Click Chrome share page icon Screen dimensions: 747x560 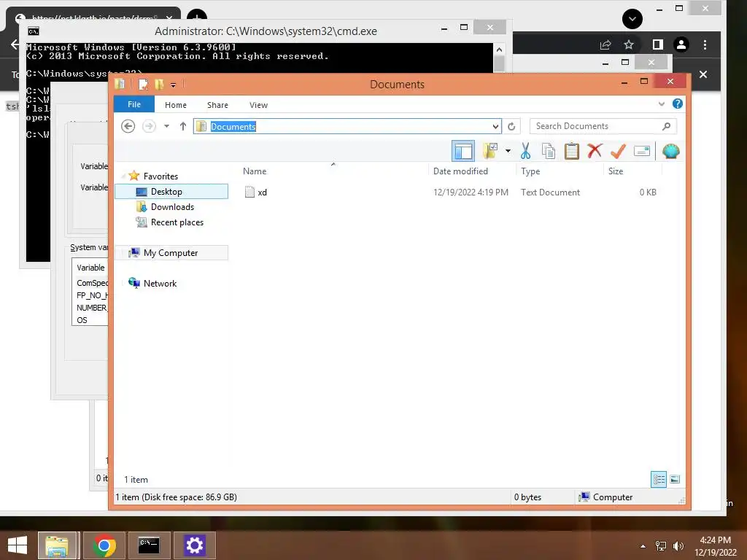(x=605, y=44)
